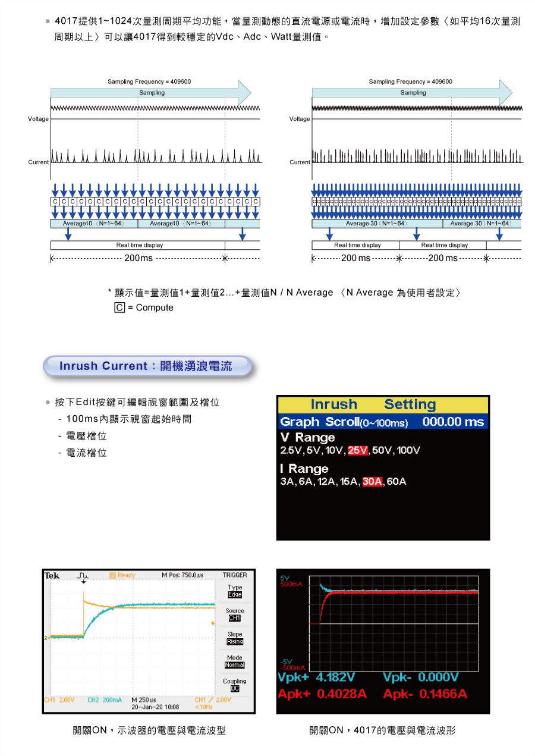Click the I Range label
Screen dimensions: 535x756
tap(304, 469)
